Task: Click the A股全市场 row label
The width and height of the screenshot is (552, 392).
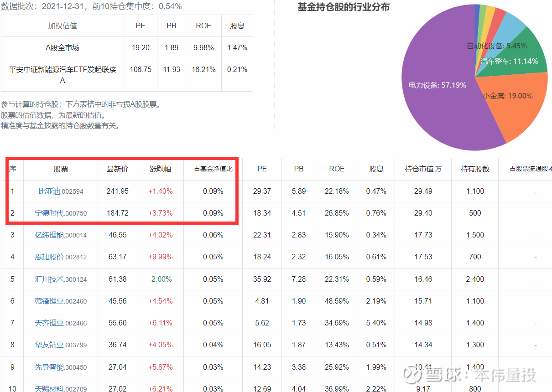Action: pyautogui.click(x=62, y=48)
